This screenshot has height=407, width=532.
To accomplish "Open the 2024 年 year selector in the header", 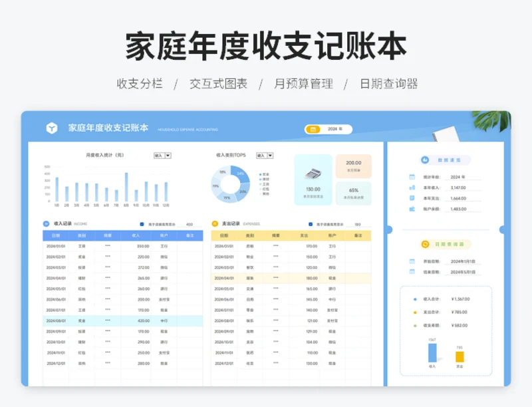I will point(329,129).
